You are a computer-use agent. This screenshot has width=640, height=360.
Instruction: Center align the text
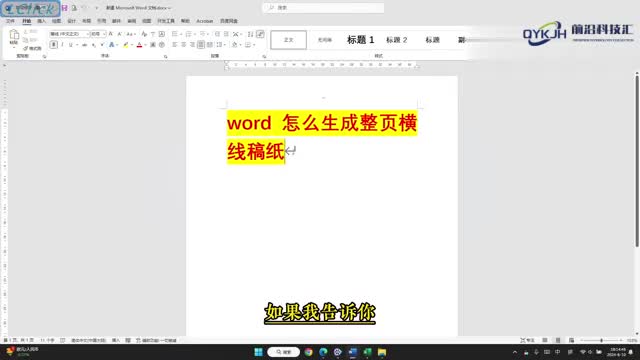[x=183, y=44]
